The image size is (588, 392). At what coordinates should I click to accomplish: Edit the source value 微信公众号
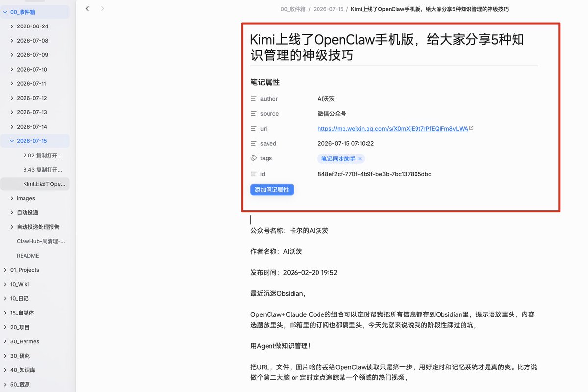(332, 113)
